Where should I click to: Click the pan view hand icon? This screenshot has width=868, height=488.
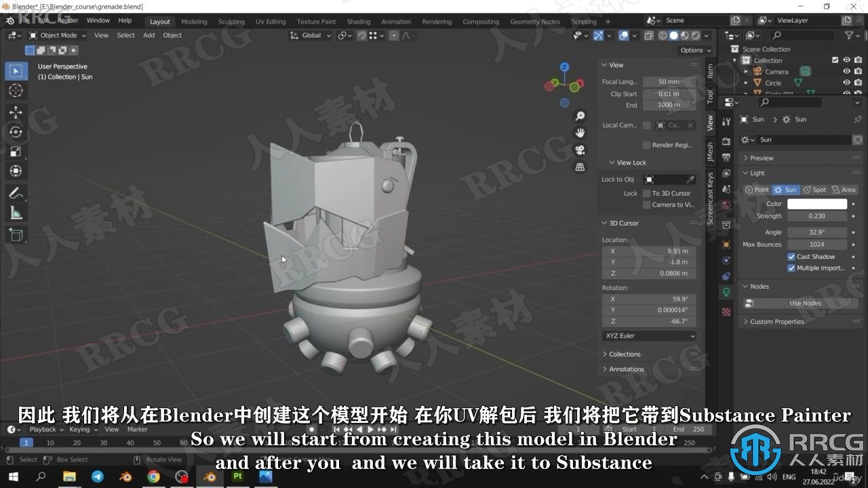pos(580,133)
